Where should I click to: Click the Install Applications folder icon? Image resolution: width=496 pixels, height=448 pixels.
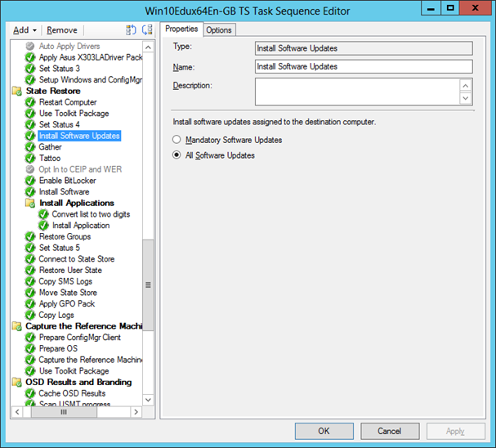tap(31, 203)
